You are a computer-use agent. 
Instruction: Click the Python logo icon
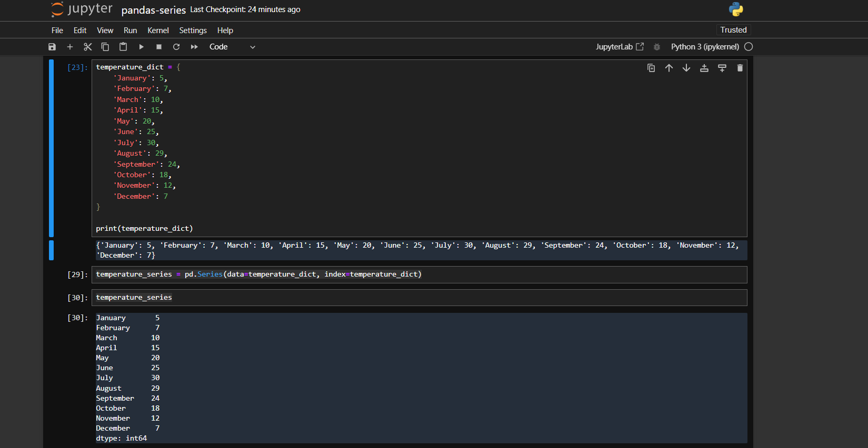tap(736, 9)
